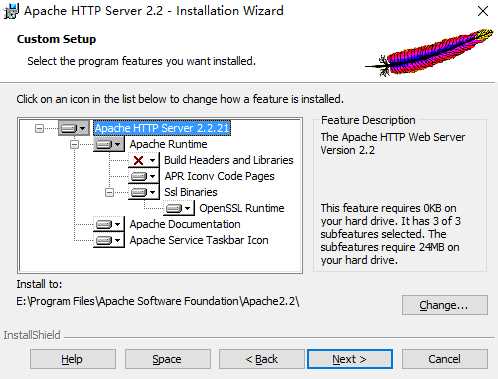The width and height of the screenshot is (498, 379).
Task: Open drive icon dropdown for Apache Documentation
Action: coord(109,224)
